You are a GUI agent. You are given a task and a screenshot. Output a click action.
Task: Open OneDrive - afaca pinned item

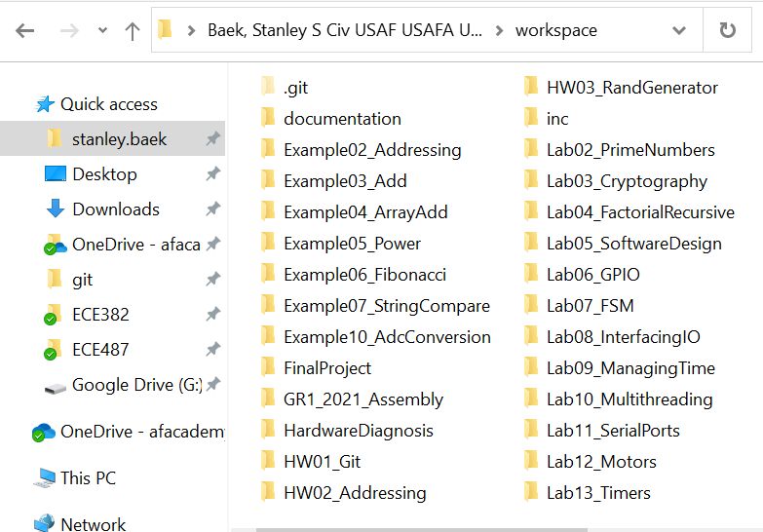(x=136, y=245)
